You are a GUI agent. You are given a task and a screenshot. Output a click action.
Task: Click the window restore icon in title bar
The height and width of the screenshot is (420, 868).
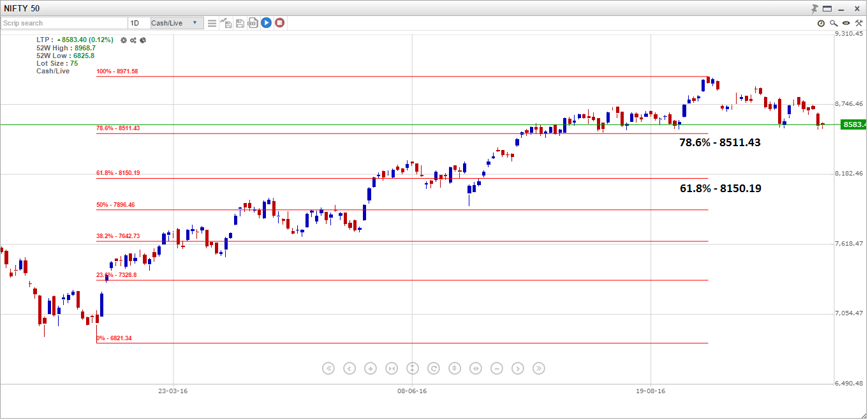coord(828,8)
